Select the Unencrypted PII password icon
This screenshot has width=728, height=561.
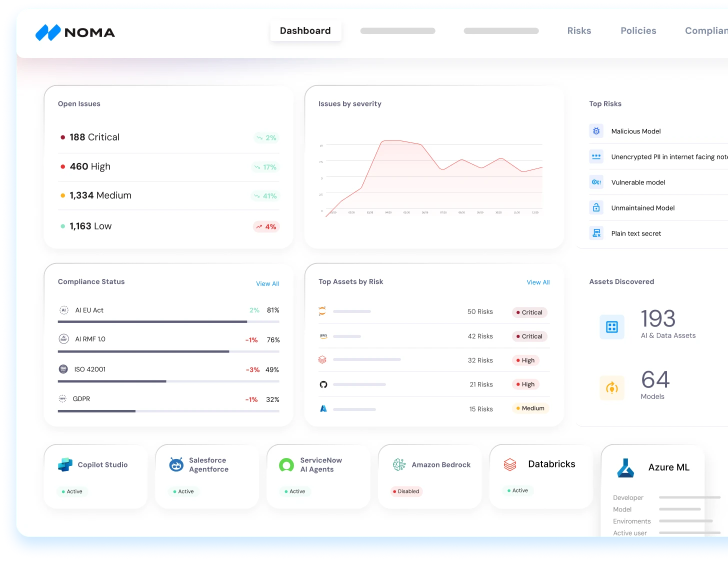[596, 156]
